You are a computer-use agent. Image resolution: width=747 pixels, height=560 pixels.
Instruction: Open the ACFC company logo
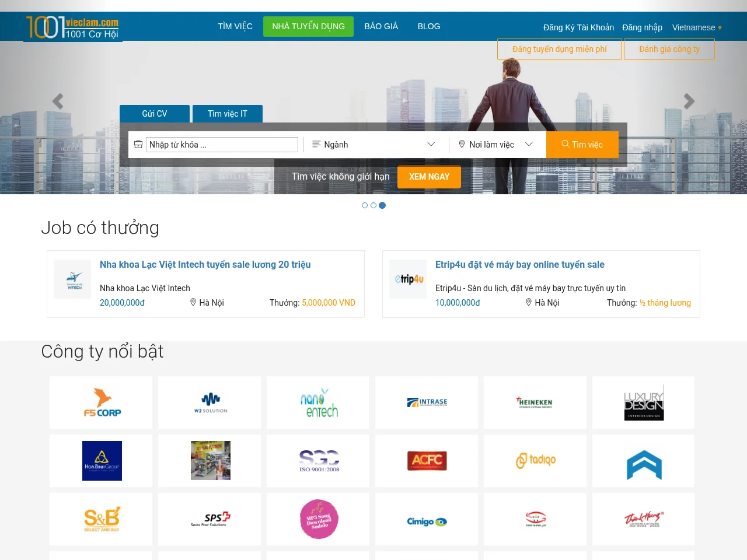(x=427, y=461)
